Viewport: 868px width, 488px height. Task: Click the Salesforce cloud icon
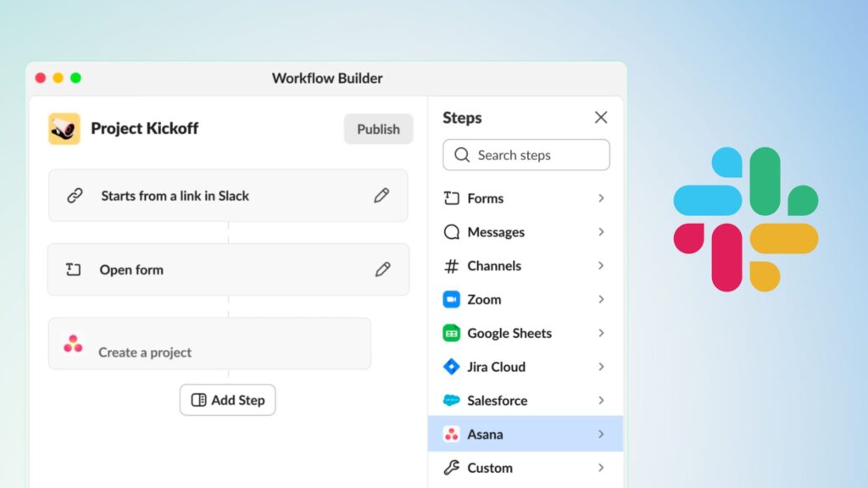click(452, 400)
